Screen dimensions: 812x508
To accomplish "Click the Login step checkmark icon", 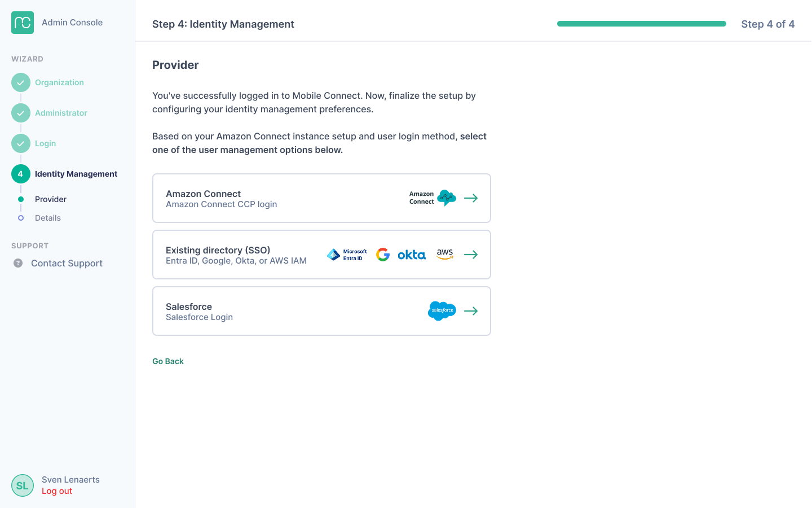I will 21,143.
